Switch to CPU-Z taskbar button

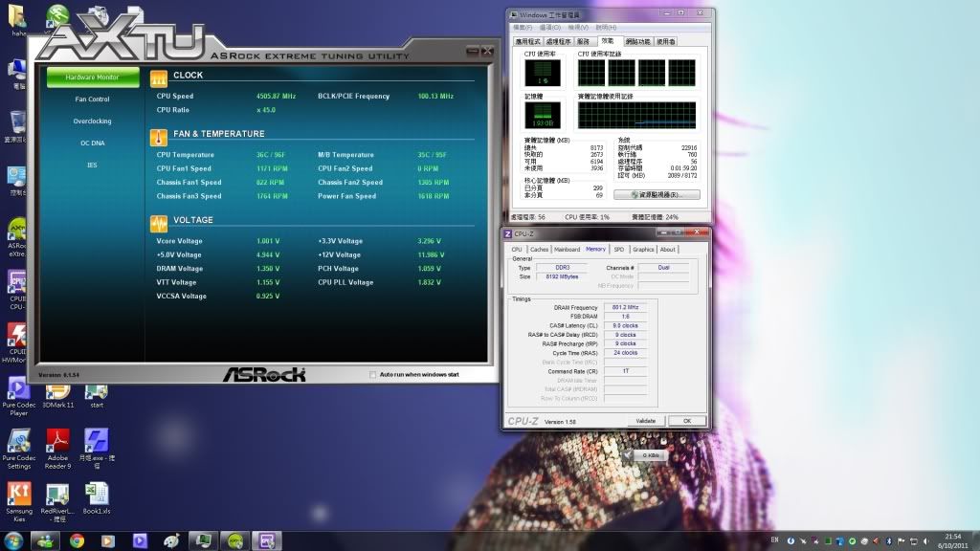click(267, 541)
